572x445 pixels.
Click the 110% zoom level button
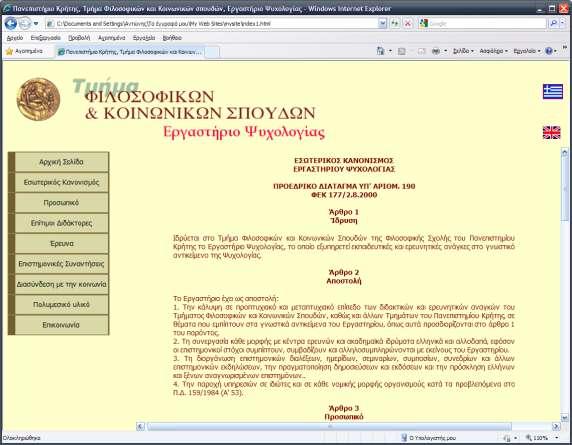(x=537, y=438)
